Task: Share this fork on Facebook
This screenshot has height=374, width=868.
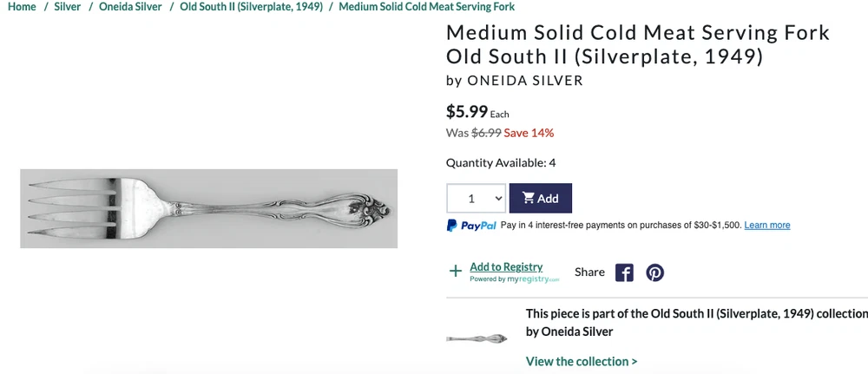Action: coord(624,272)
